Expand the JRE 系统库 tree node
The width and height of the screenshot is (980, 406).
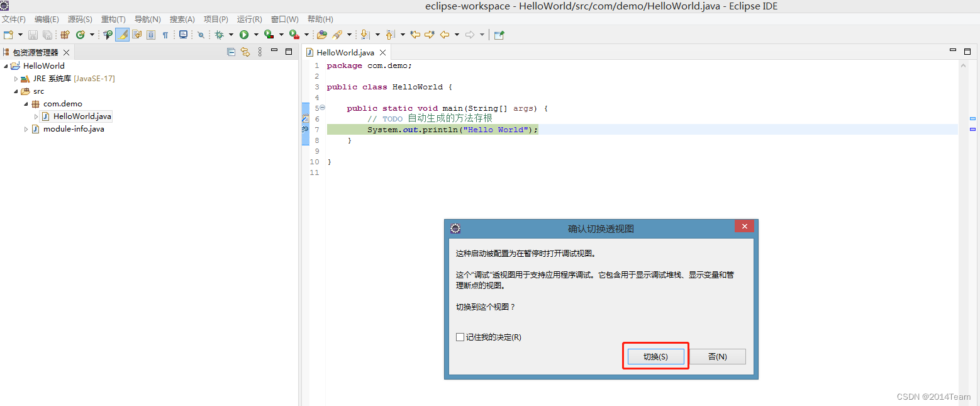click(x=16, y=79)
